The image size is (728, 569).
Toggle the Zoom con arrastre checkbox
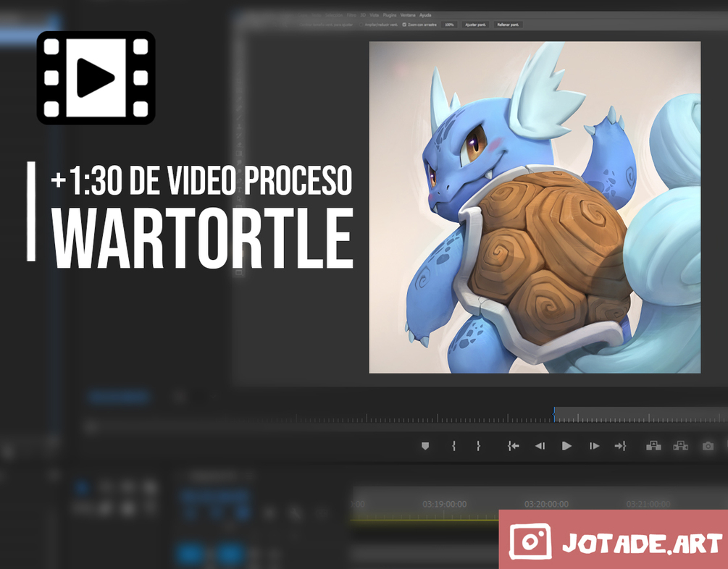pos(404,25)
